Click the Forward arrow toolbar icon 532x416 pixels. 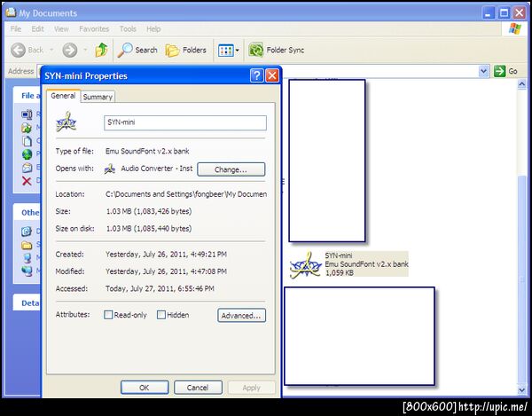pos(70,51)
